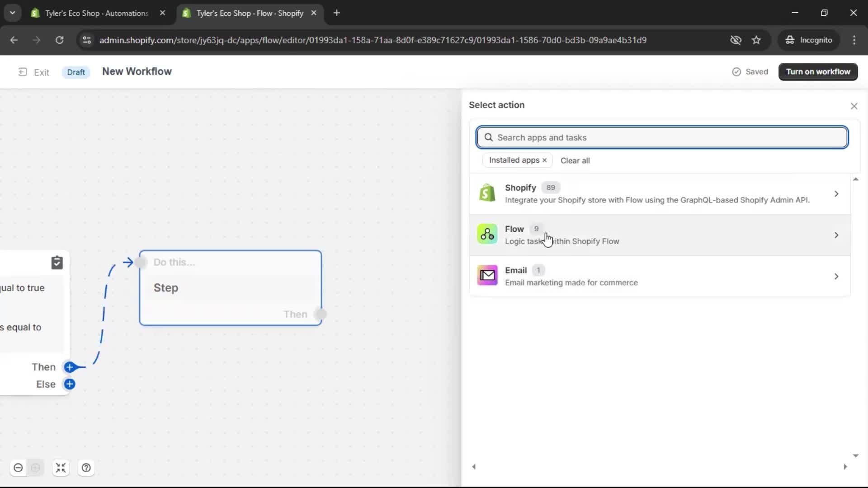Open the Chrome three-dot menu
This screenshot has width=868, height=488.
854,40
